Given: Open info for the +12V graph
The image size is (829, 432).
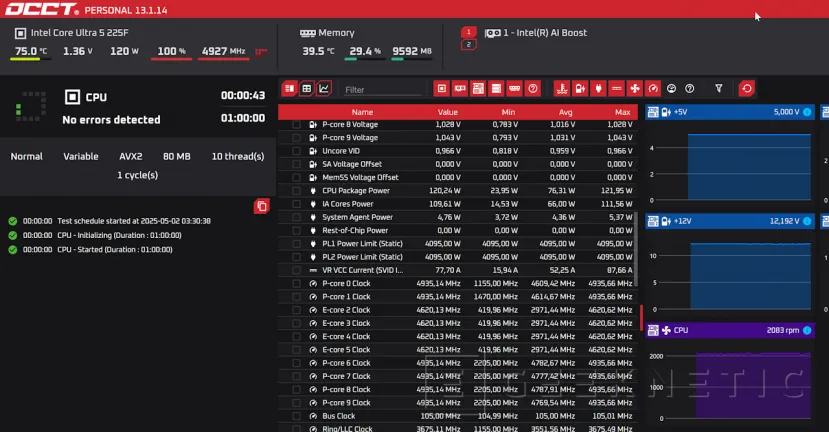Looking at the screenshot, I should tap(807, 221).
